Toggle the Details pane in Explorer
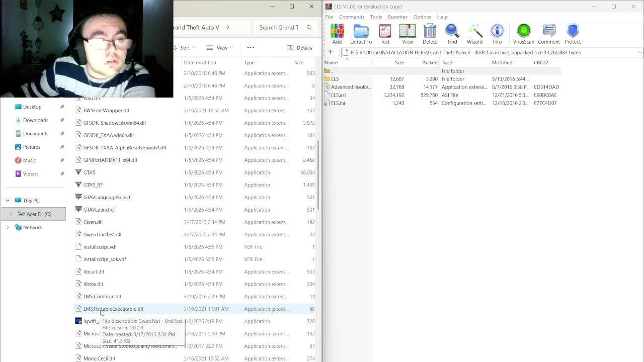Image resolution: width=644 pixels, height=362 pixels. coord(299,48)
